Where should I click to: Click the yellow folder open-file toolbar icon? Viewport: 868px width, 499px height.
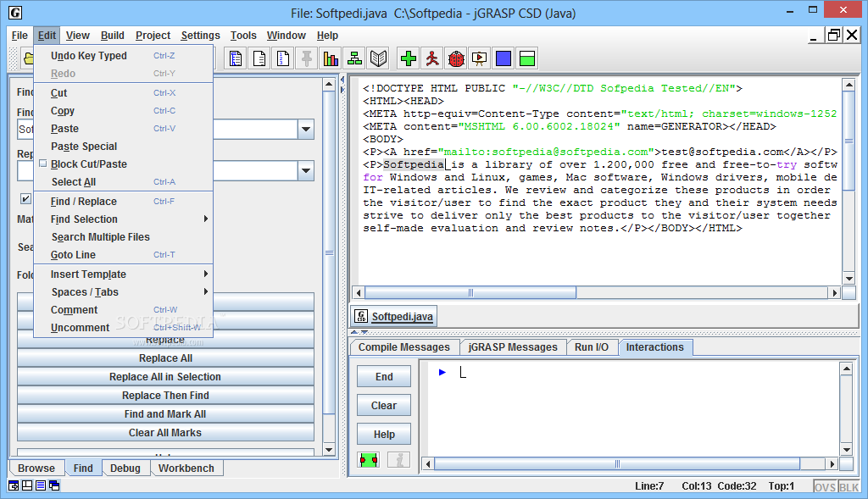28,58
